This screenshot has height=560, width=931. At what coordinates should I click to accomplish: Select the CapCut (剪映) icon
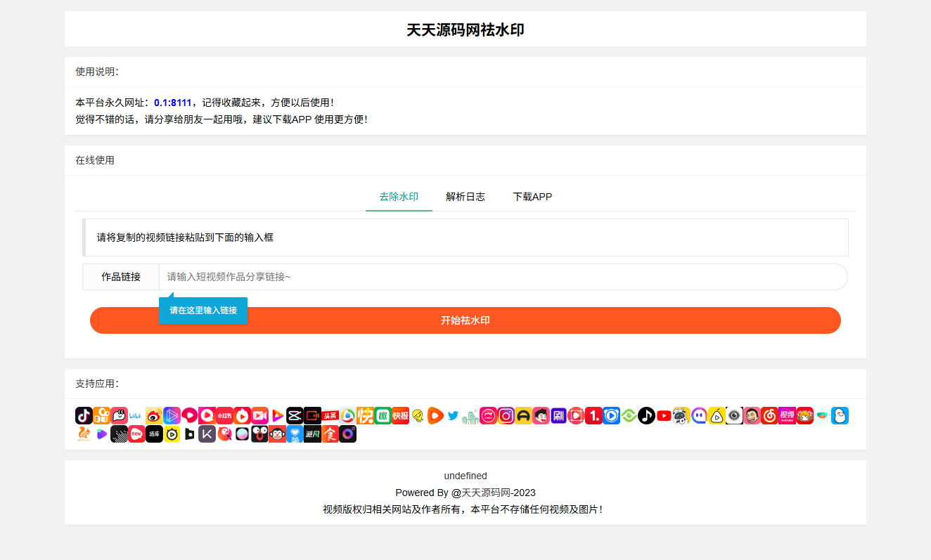click(x=294, y=415)
